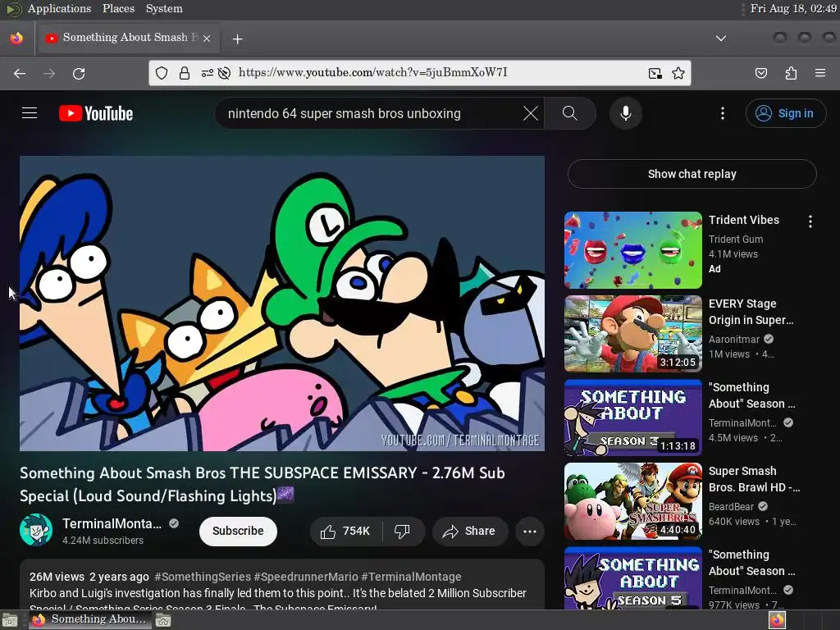Open BeardBear channel name
This screenshot has width=840, height=630.
click(x=731, y=506)
